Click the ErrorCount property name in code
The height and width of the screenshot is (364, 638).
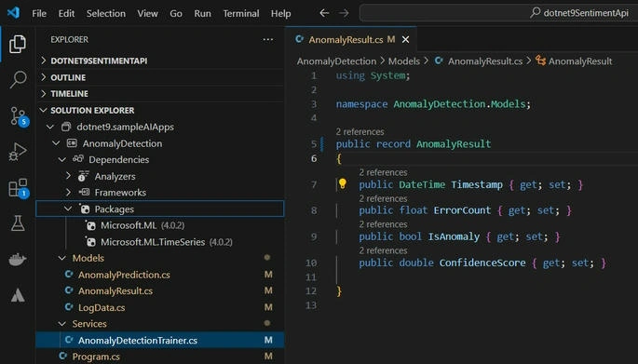(462, 210)
